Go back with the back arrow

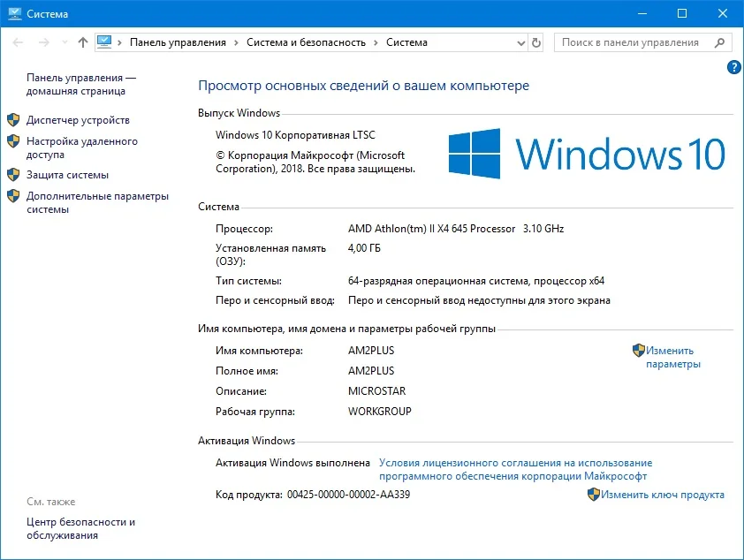18,42
